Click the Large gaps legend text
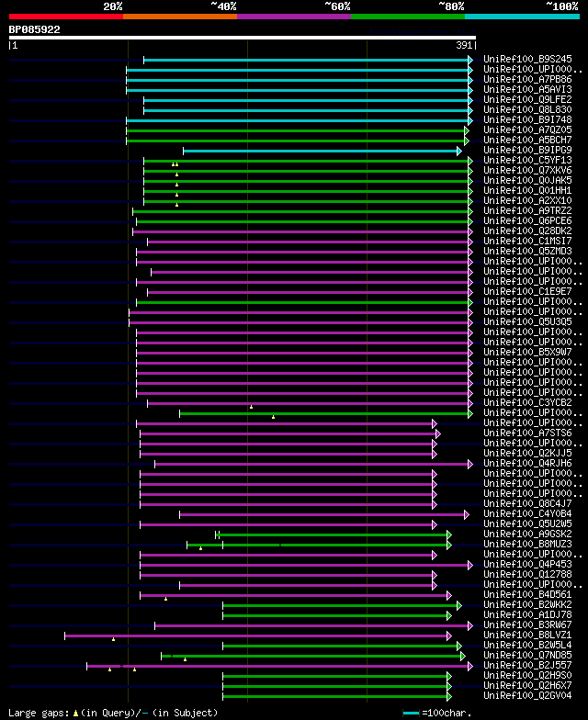Image resolution: width=588 pixels, height=720 pixels. [40, 713]
